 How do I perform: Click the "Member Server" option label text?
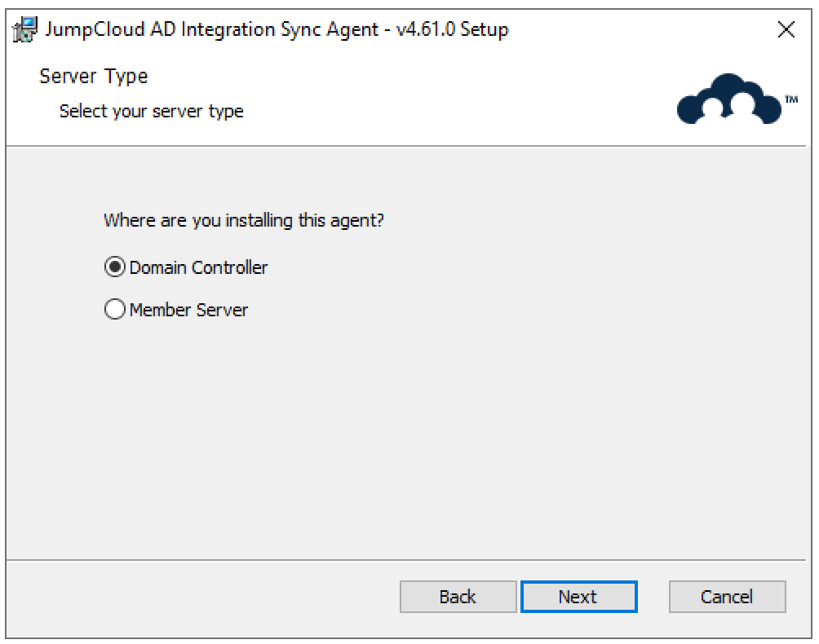tap(188, 310)
